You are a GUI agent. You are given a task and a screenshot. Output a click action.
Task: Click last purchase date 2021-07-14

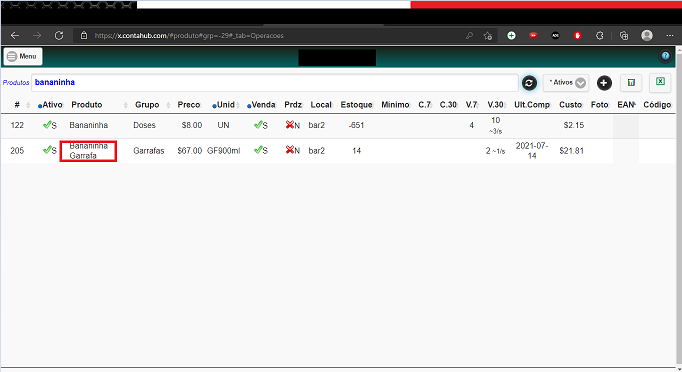point(532,151)
